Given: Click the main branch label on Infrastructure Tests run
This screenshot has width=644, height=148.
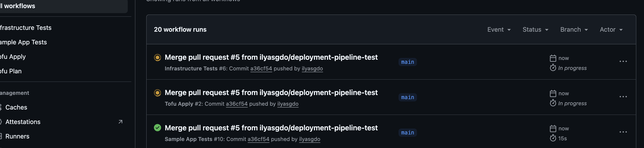Looking at the screenshot, I should 407,62.
